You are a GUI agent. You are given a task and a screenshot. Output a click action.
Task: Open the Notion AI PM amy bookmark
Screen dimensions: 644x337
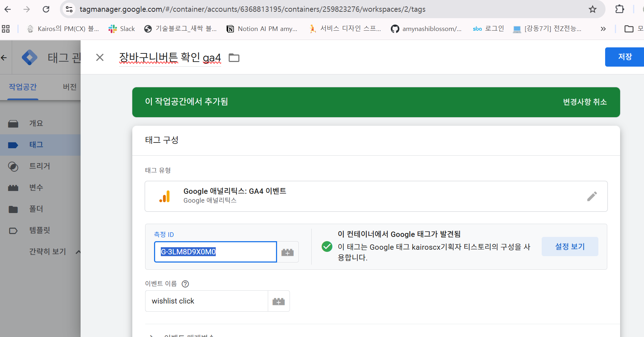click(262, 29)
